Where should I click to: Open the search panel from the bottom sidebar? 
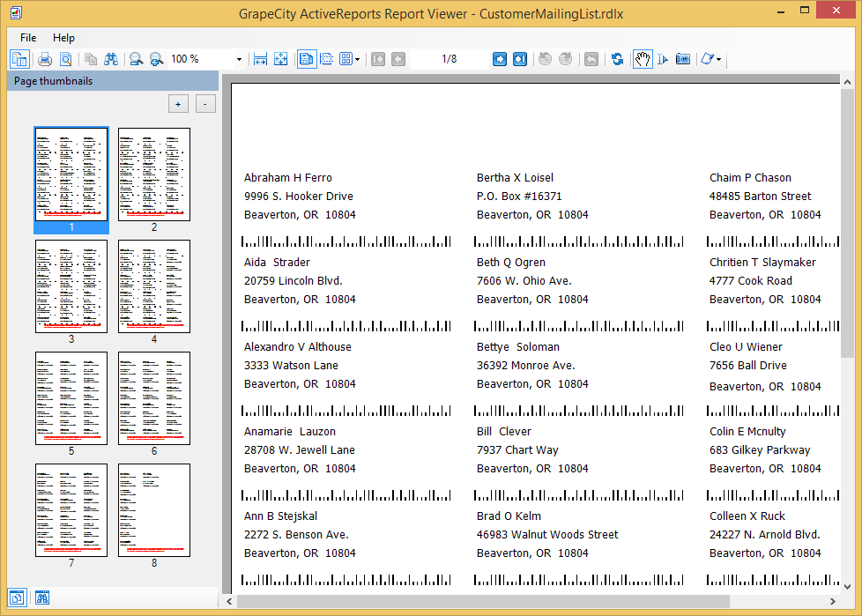tap(41, 597)
